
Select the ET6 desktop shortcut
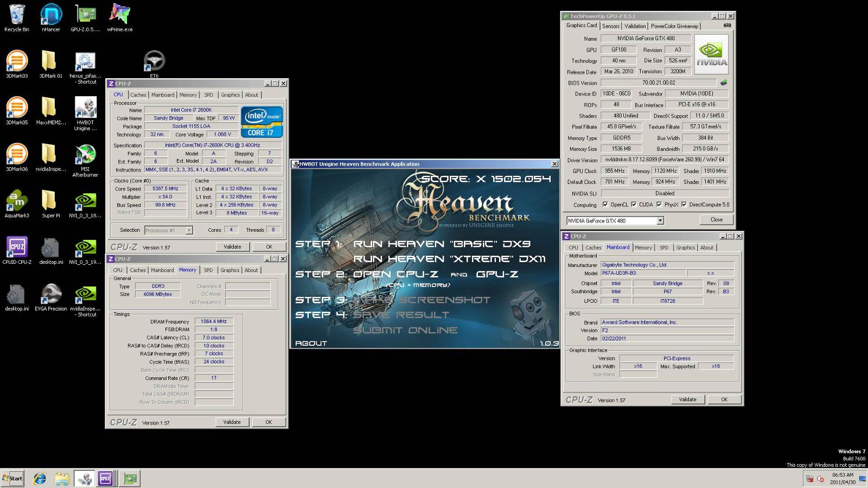tap(154, 65)
